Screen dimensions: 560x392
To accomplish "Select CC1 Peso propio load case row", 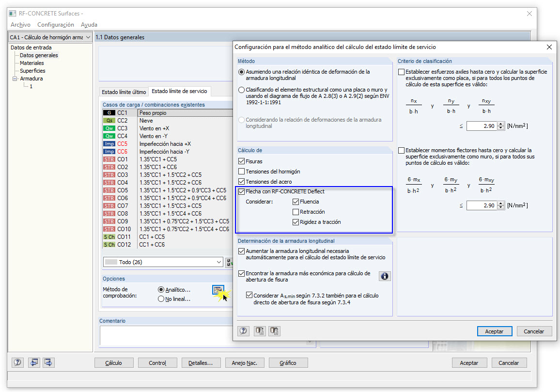I will pos(168,113).
